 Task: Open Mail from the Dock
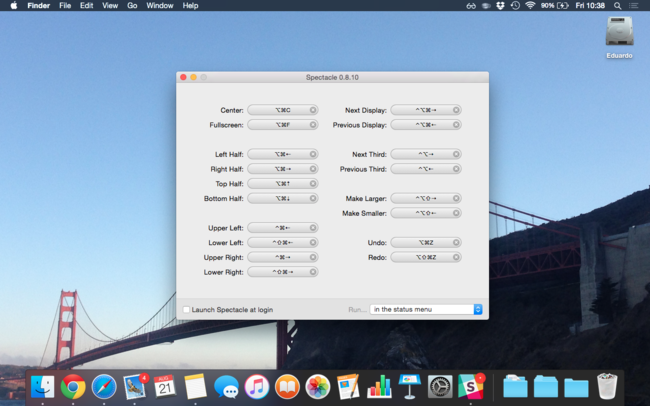pyautogui.click(x=135, y=387)
